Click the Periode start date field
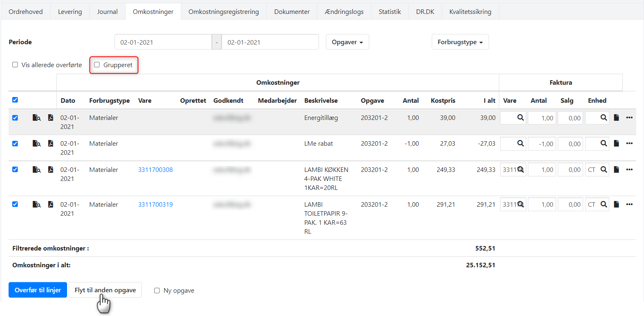 [163, 42]
